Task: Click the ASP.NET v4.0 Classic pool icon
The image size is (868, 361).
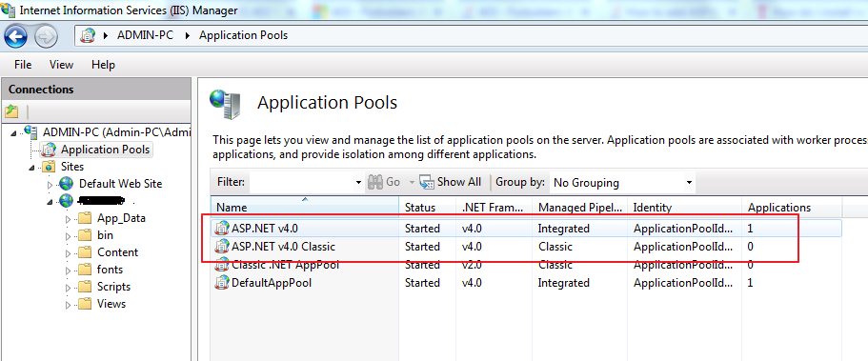Action: coord(222,246)
